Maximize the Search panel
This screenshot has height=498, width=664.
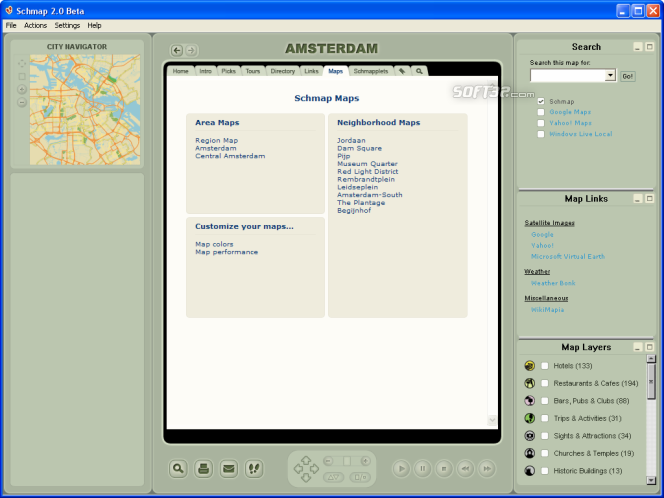pos(650,47)
